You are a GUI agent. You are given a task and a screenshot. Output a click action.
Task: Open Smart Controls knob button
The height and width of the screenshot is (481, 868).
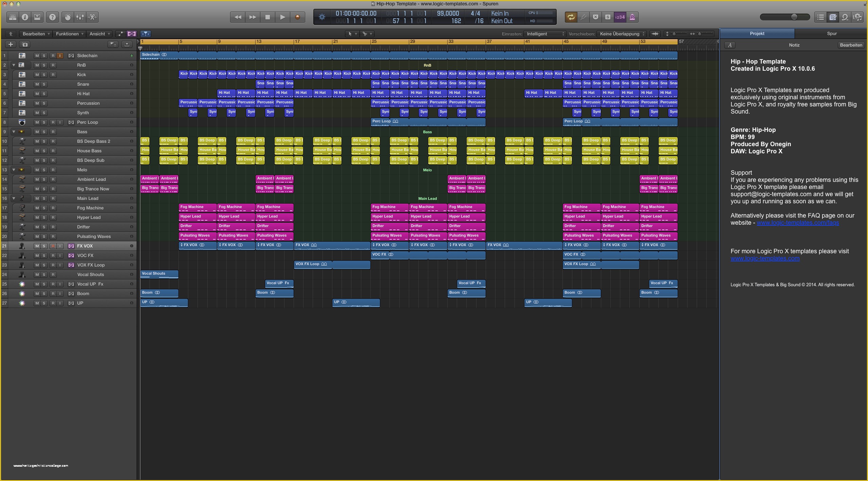(x=68, y=17)
